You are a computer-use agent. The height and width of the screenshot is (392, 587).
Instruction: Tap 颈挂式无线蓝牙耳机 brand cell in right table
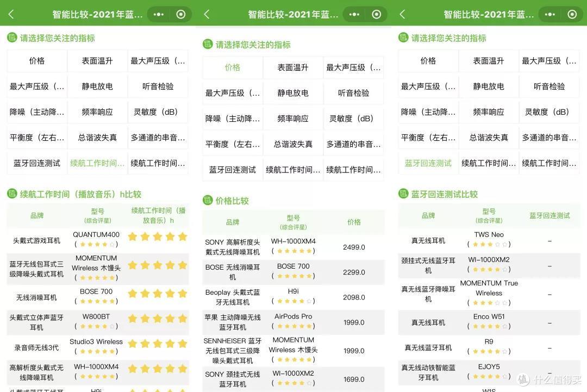point(428,265)
